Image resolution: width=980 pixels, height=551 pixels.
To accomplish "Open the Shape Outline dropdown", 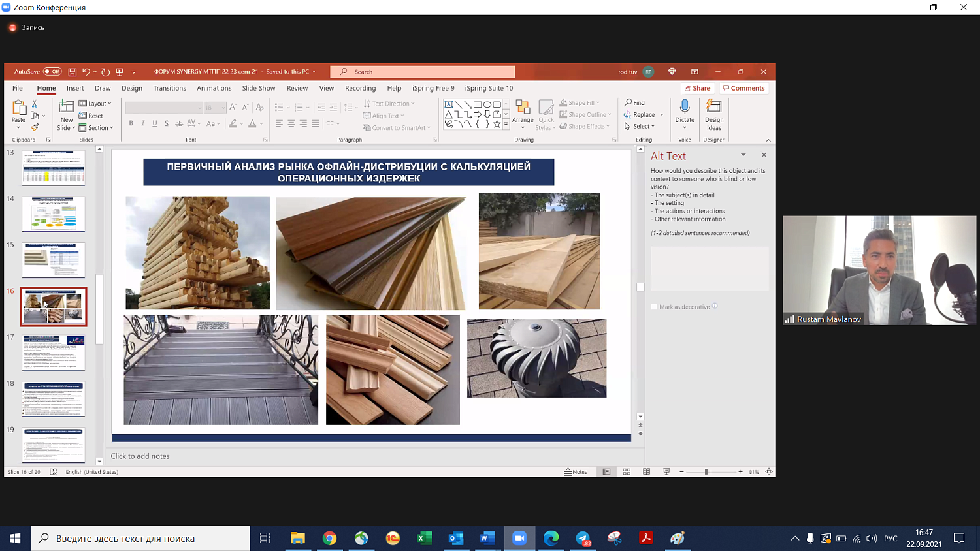I will click(585, 115).
